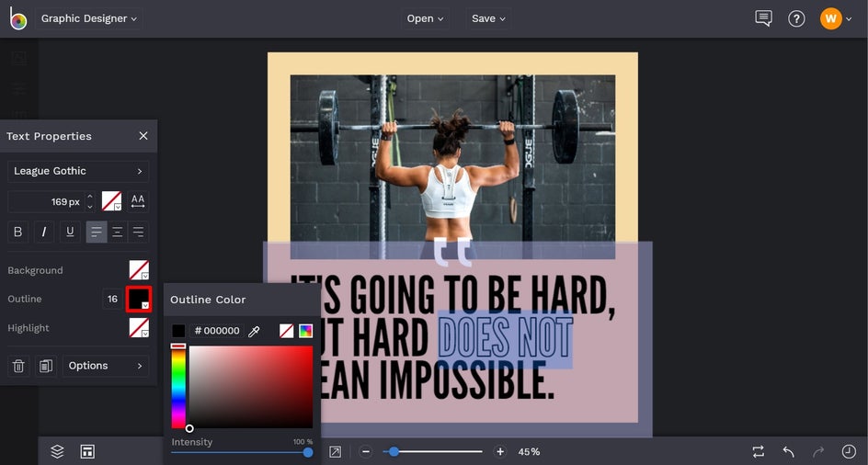Image resolution: width=868 pixels, height=465 pixels.
Task: Open the Background color swatch
Action: click(x=139, y=270)
